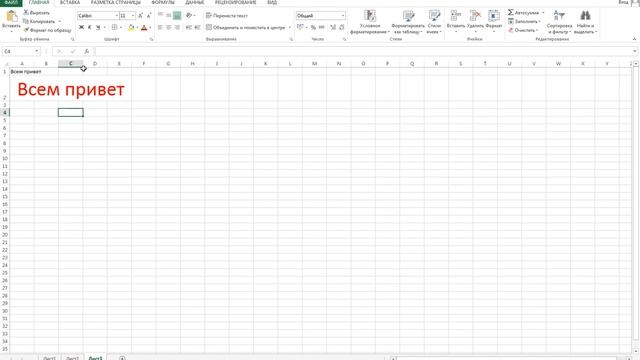Toggle bottom vertical alignment (highlighted)
Image resolution: width=640 pixels, height=360 pixels.
[x=177, y=16]
